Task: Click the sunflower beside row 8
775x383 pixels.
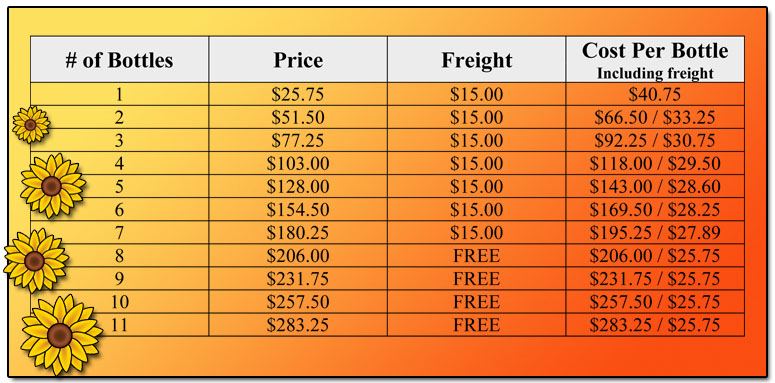Action: click(x=35, y=260)
